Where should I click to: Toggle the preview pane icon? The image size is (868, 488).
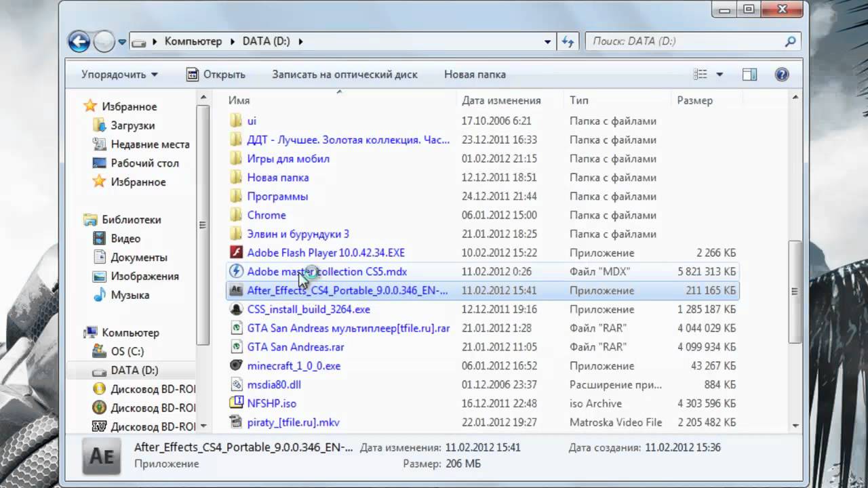(x=749, y=75)
